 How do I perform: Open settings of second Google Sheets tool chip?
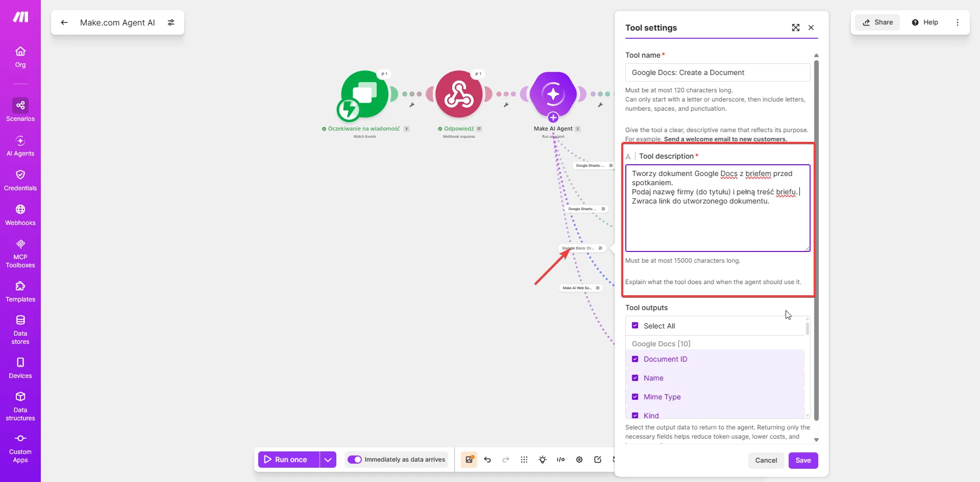603,209
